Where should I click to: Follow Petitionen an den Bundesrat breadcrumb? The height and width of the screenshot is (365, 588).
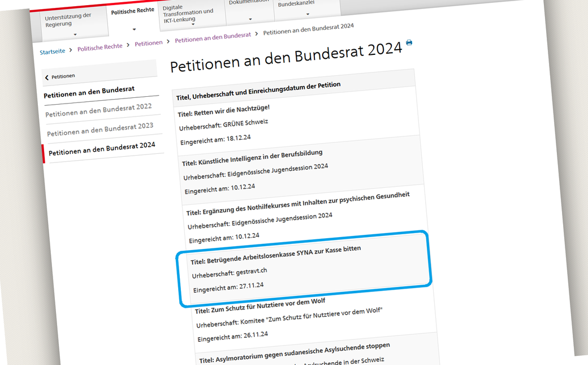click(213, 37)
